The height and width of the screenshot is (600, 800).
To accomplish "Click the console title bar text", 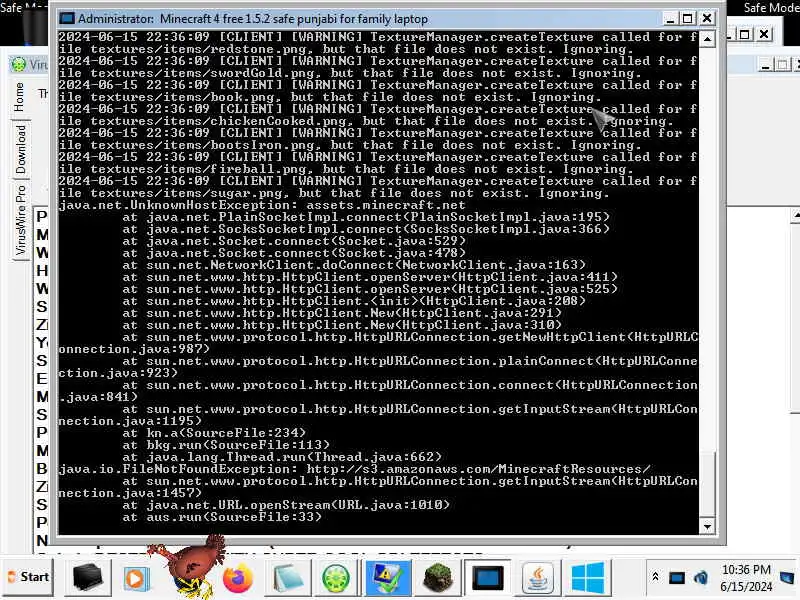I will coord(253,19).
